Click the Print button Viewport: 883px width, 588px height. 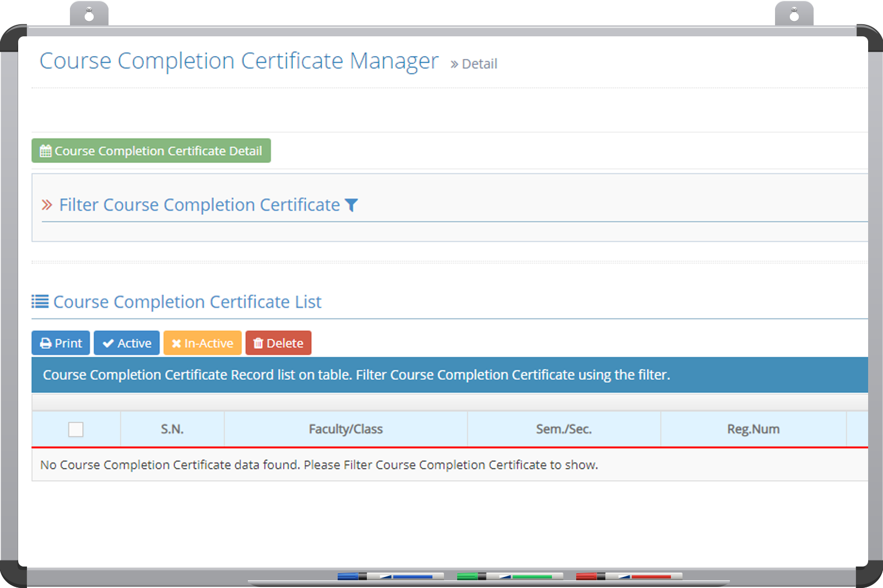pos(61,343)
